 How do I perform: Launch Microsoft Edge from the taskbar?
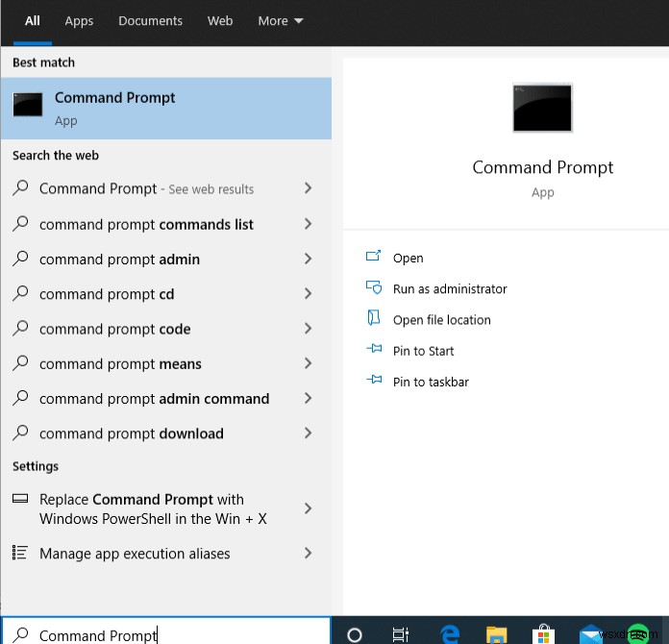click(x=450, y=634)
